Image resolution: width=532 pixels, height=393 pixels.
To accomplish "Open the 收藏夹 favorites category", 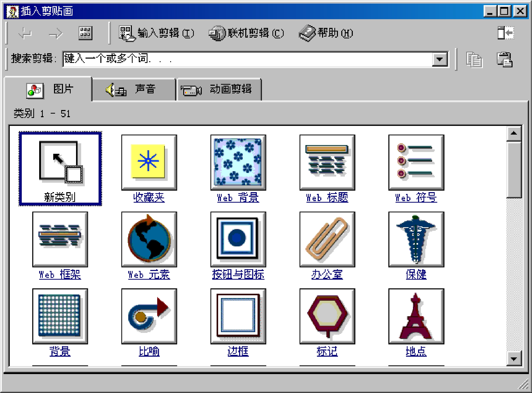I will (149, 163).
